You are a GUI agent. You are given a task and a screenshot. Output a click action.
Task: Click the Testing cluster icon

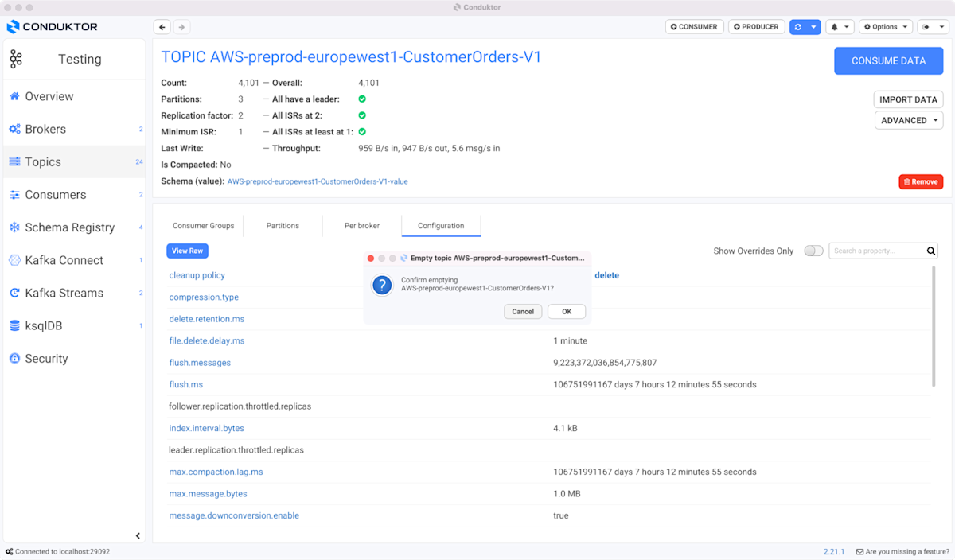pyautogui.click(x=16, y=59)
